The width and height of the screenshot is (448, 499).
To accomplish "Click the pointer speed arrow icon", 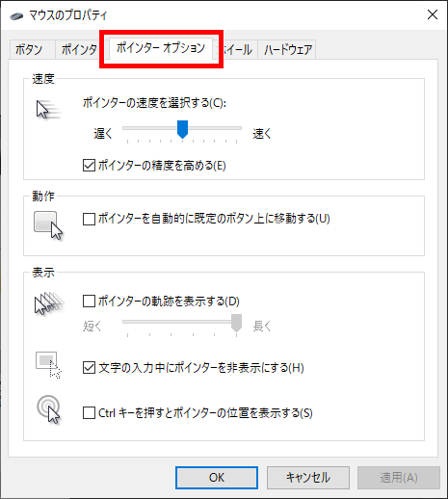I will pyautogui.click(x=48, y=110).
